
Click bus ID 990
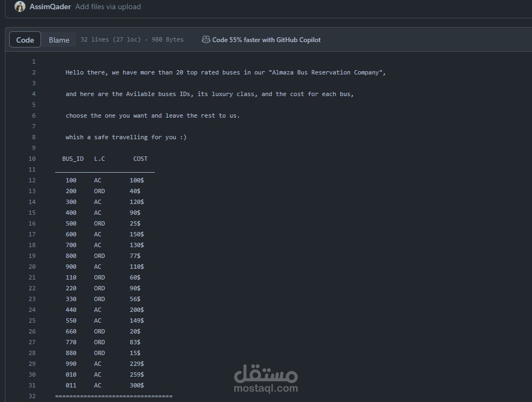pyautogui.click(x=71, y=364)
